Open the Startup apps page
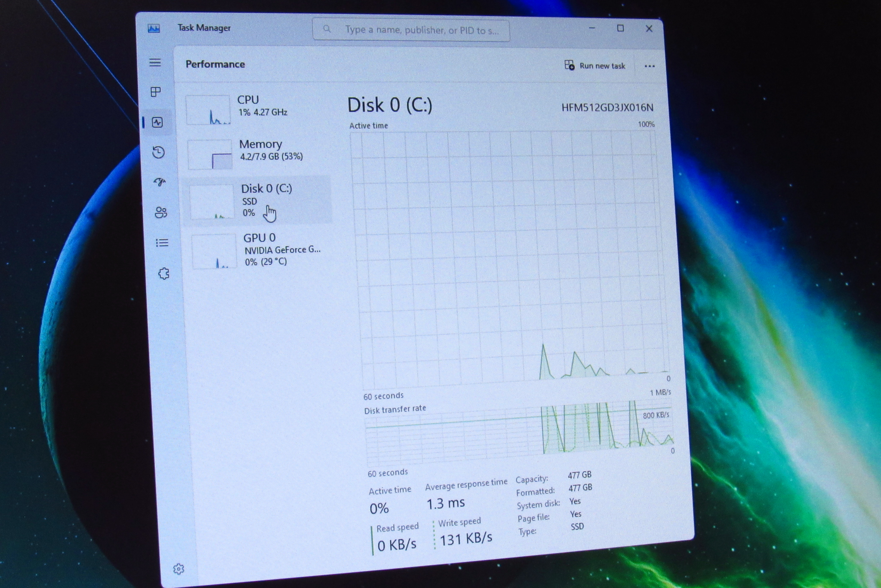Image resolution: width=881 pixels, height=588 pixels. tap(160, 182)
